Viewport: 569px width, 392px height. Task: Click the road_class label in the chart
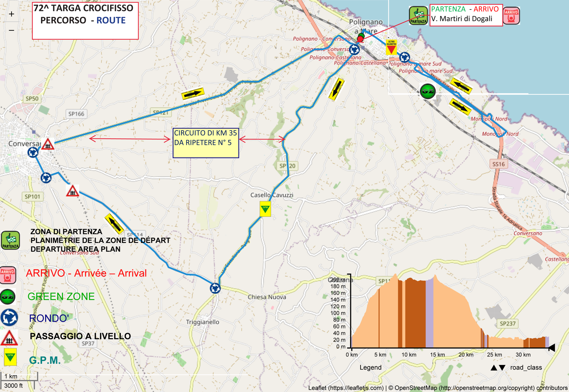[x=526, y=367]
